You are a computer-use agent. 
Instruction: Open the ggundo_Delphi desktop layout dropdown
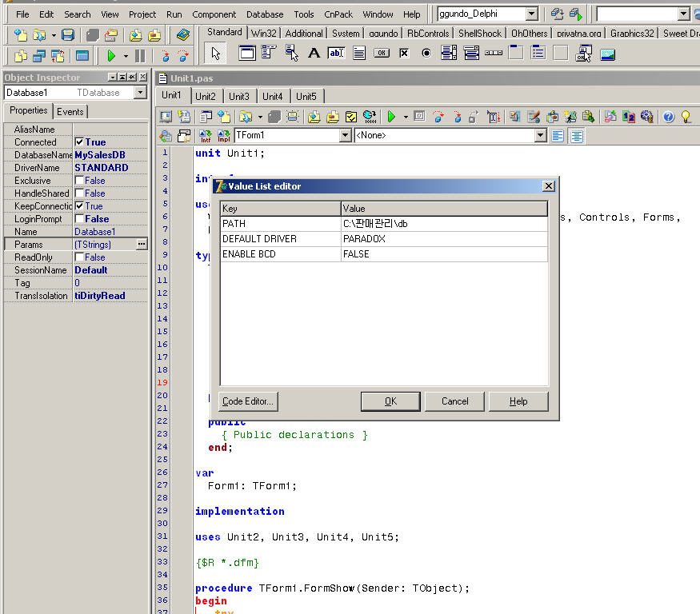pyautogui.click(x=531, y=14)
